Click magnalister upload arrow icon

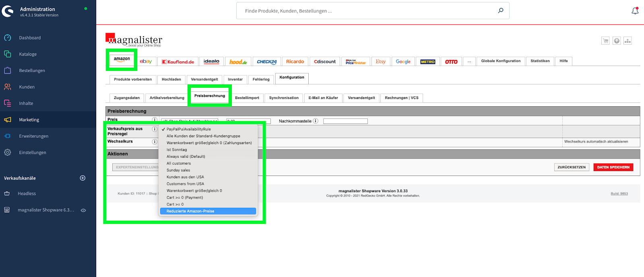[x=617, y=41]
